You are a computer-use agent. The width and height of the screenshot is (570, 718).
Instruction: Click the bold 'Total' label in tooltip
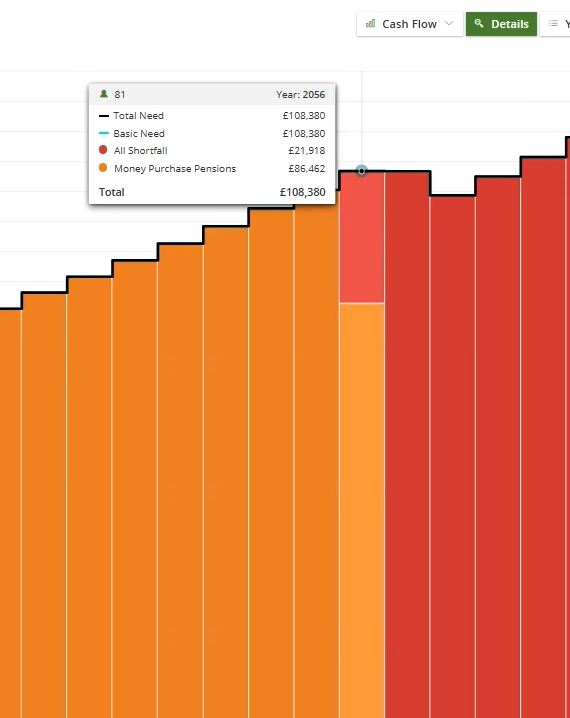point(112,192)
